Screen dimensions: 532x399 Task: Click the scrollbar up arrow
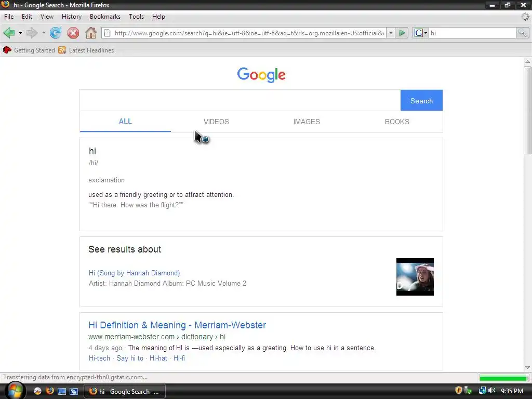[527, 62]
